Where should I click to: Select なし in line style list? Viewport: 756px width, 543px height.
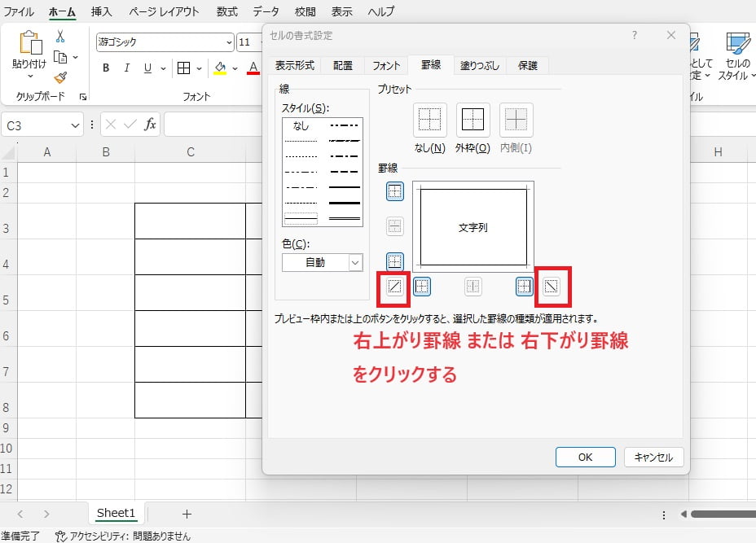pos(301,125)
